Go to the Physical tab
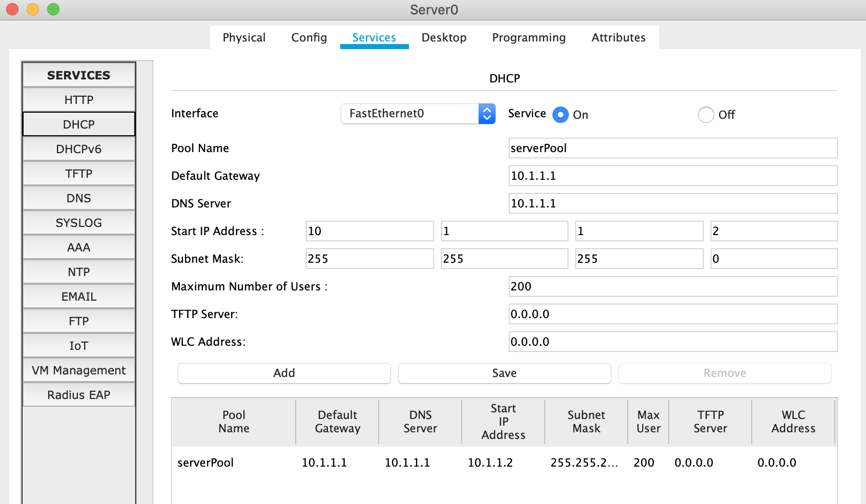Screen dimensions: 866x504 click(x=244, y=38)
